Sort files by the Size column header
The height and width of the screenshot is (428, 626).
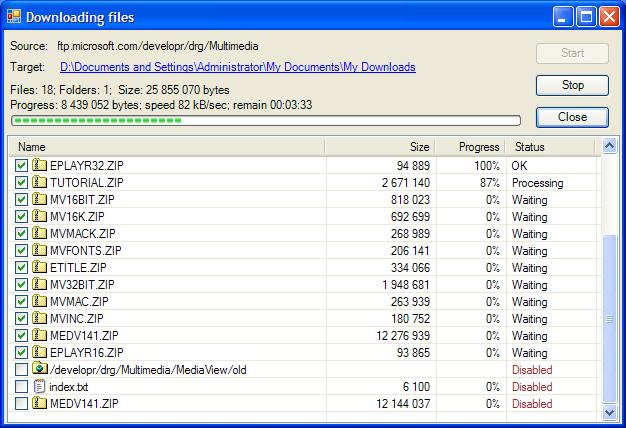380,147
